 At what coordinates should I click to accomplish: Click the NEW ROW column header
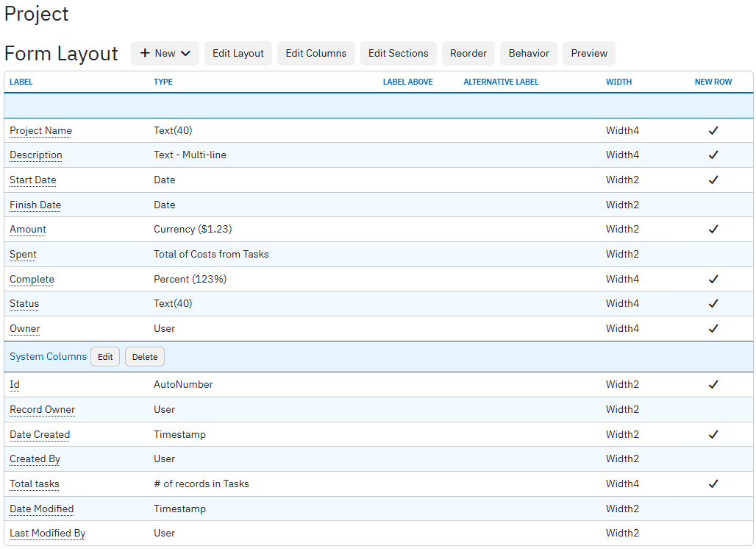click(x=713, y=82)
